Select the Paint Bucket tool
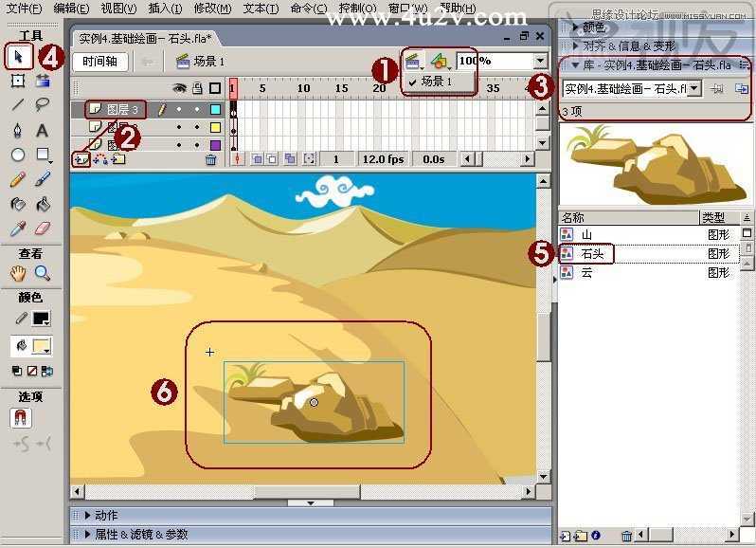Viewport: 756px width, 548px height. point(43,204)
